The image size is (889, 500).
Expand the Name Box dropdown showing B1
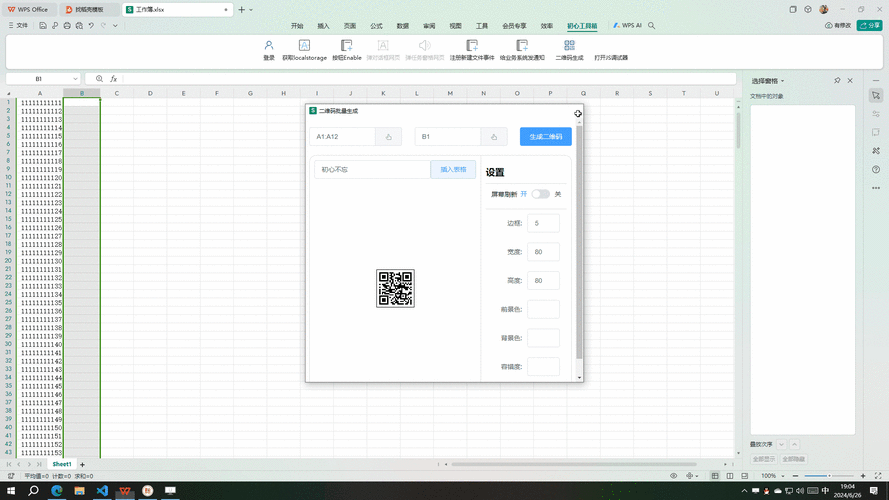75,79
